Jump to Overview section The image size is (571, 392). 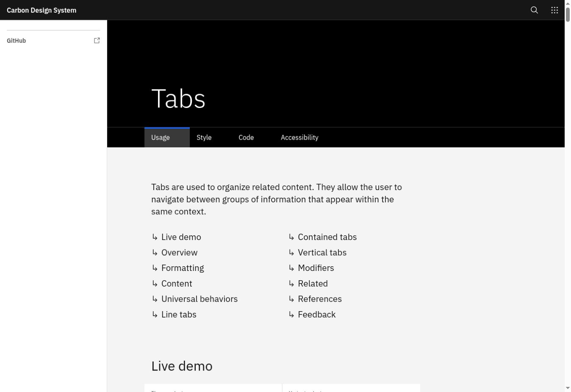tap(179, 253)
